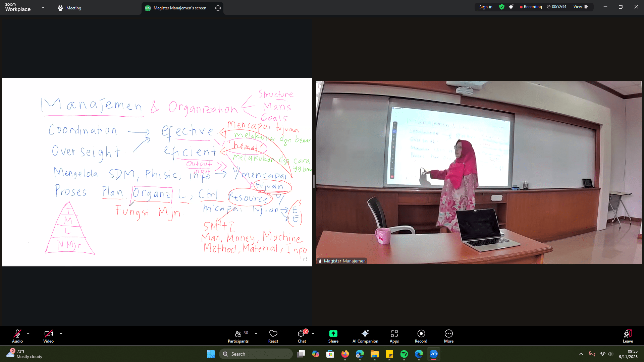The image size is (644, 362).
Task: Click the Sign in button
Action: pyautogui.click(x=485, y=7)
